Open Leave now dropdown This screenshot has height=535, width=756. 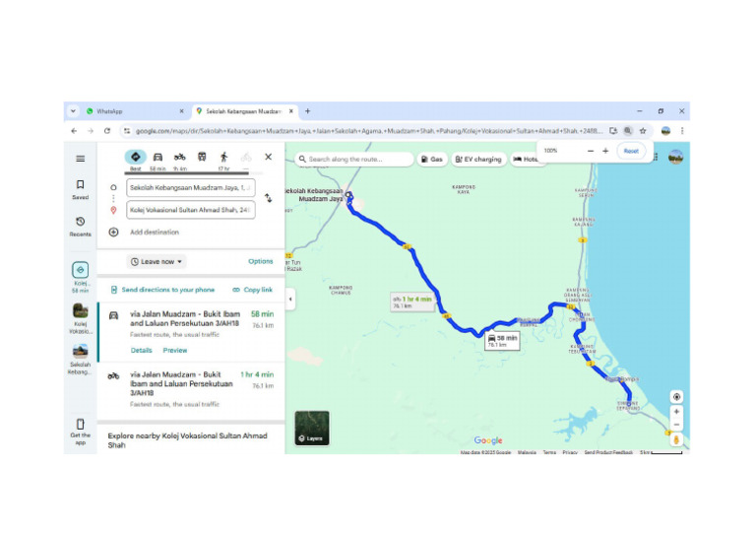point(157,261)
